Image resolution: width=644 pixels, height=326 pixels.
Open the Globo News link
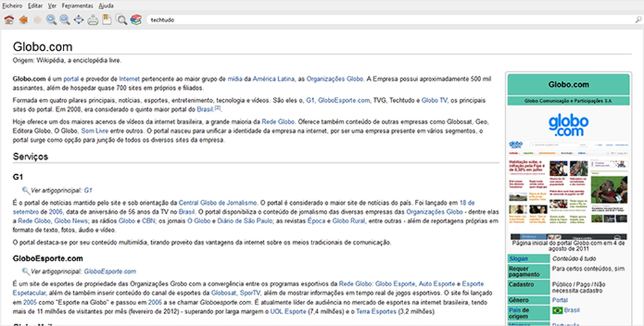tap(71, 221)
